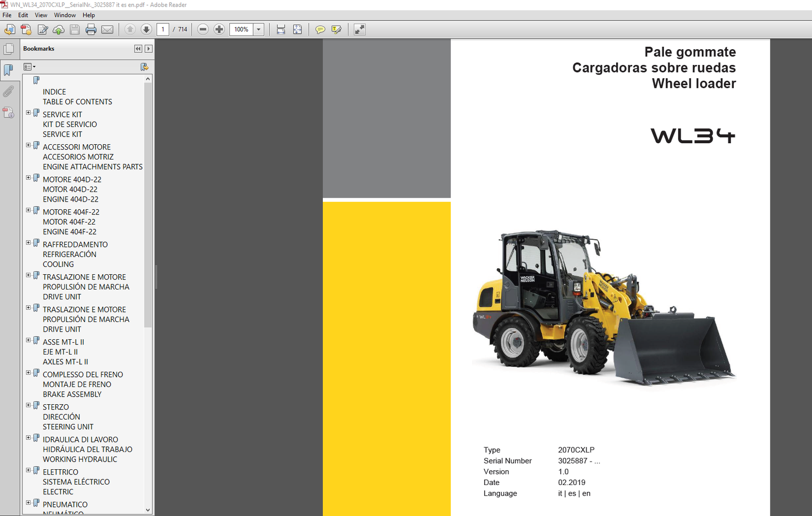The image size is (812, 516).
Task: Open the Attachments panel paperclip icon
Action: pyautogui.click(x=9, y=91)
